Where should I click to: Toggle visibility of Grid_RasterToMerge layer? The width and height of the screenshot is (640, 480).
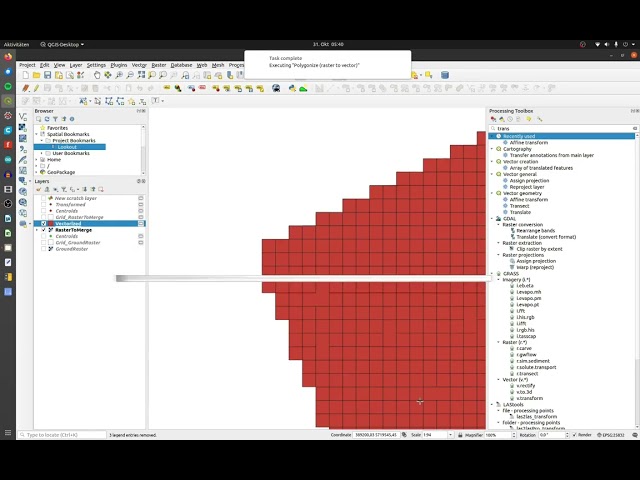pyautogui.click(x=43, y=217)
